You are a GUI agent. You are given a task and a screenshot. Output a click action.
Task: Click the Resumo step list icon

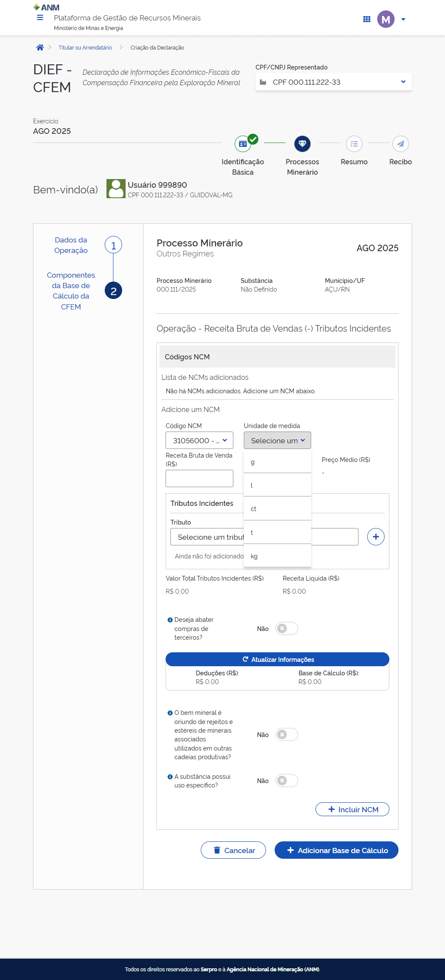(354, 144)
